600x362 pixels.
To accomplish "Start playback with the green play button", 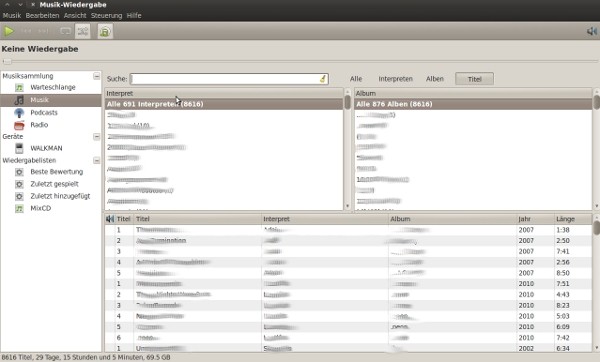I will (x=9, y=31).
